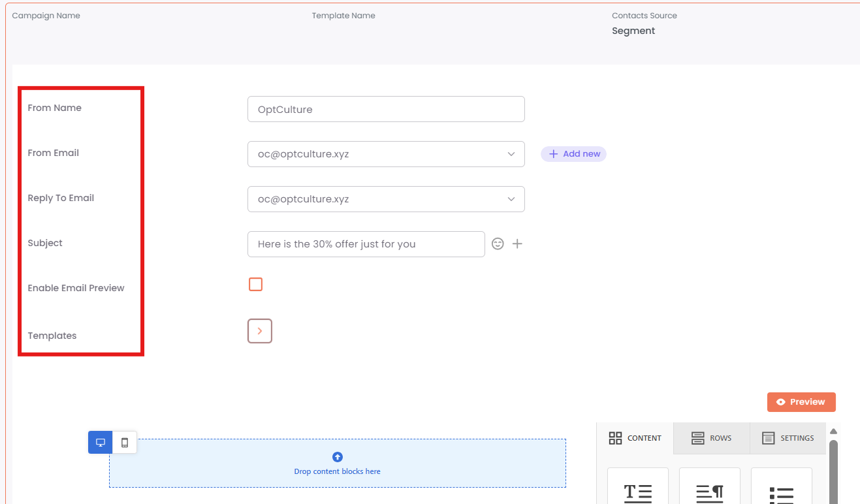Viewport: 860px width, 504px height.
Task: Open the From Email dropdown
Action: point(385,154)
